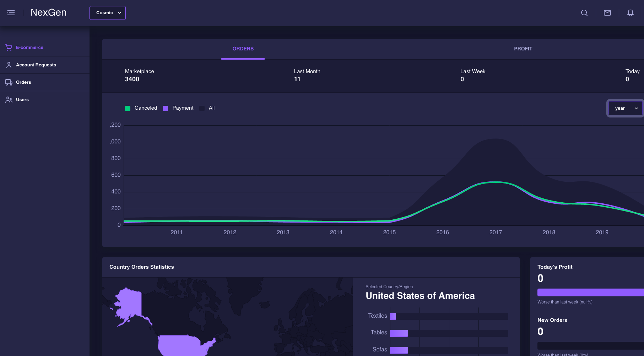Click the 2011 axis label
Screen dimensions: 644x356
[x=177, y=232]
